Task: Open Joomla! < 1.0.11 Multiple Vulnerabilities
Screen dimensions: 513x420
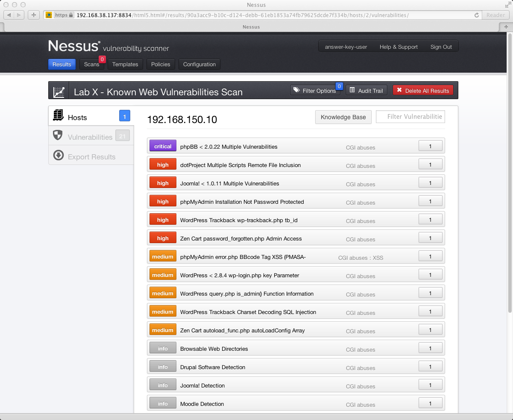Action: 296,182
